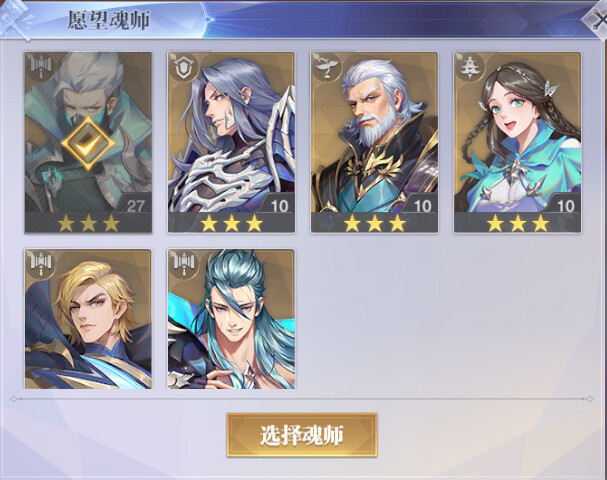Click the shield class icon on purple-haired card
The height and width of the screenshot is (480, 607).
[184, 67]
